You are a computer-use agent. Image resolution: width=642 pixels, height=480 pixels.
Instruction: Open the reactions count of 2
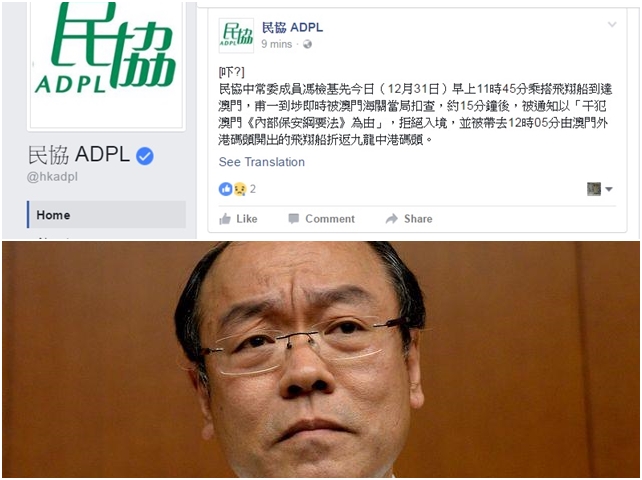pos(253,189)
